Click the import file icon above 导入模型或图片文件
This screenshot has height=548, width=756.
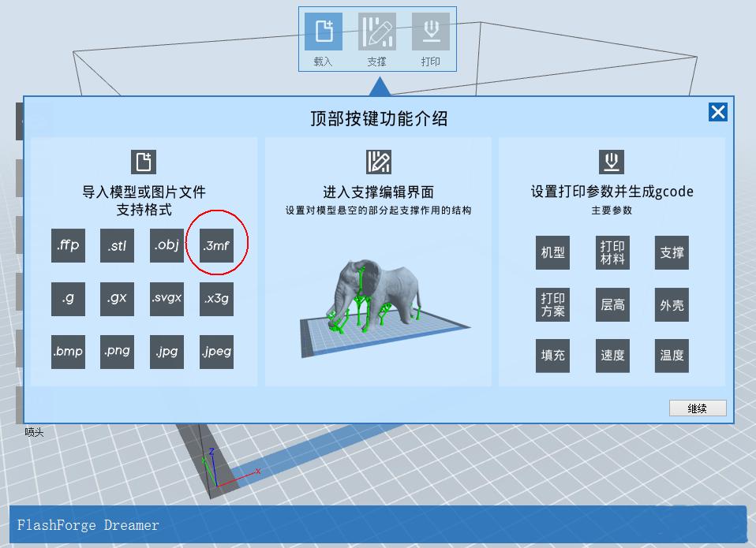tap(142, 161)
